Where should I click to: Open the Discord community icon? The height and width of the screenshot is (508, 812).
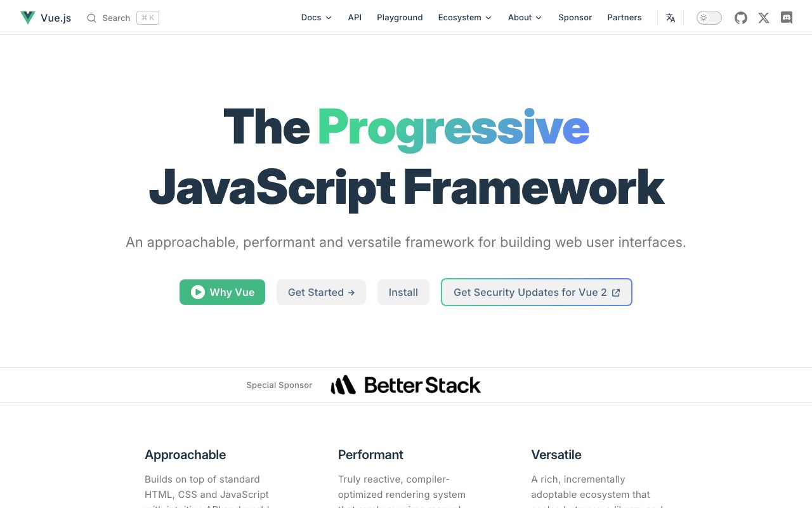click(x=787, y=17)
